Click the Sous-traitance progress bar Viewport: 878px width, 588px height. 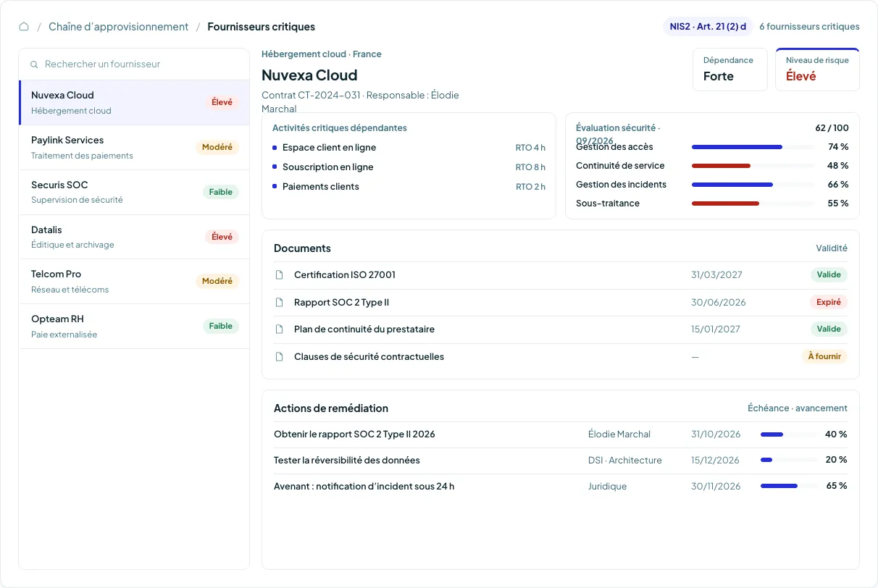[753, 203]
